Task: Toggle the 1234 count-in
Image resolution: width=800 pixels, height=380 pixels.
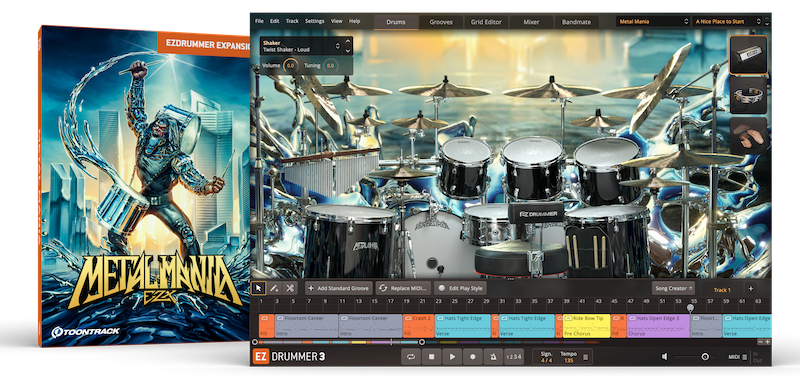Action: pyautogui.click(x=513, y=357)
